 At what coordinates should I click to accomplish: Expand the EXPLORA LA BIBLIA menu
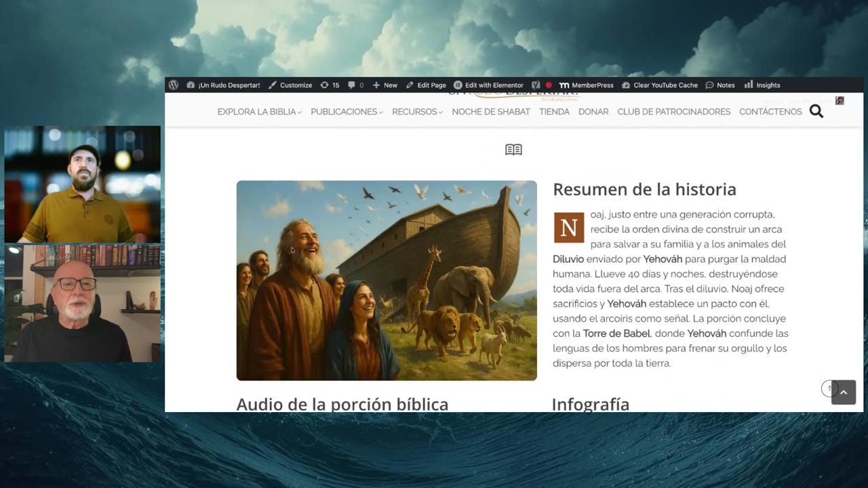click(x=259, y=112)
